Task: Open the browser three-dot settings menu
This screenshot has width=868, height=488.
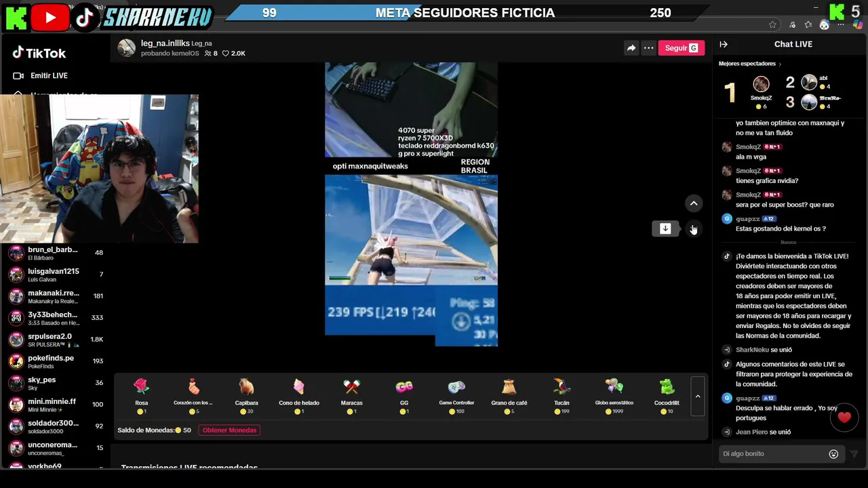Action: point(842,24)
